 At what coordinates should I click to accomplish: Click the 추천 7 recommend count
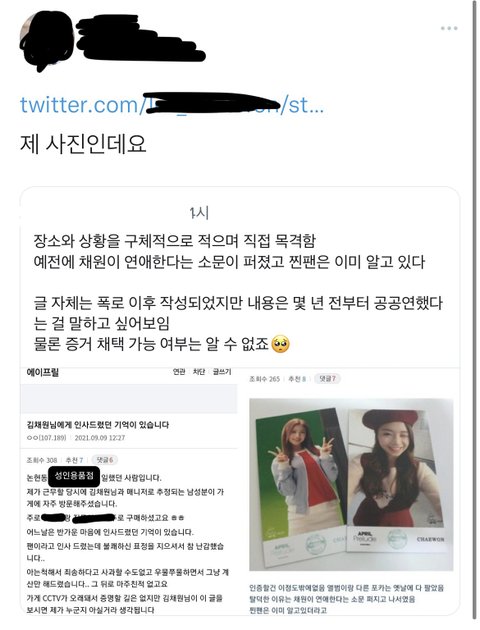point(74,460)
